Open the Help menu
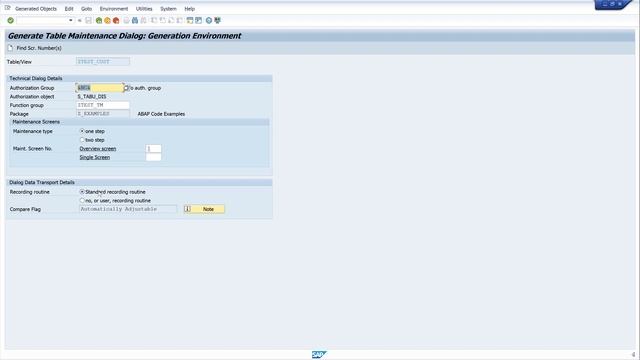640x360 pixels. [x=189, y=9]
